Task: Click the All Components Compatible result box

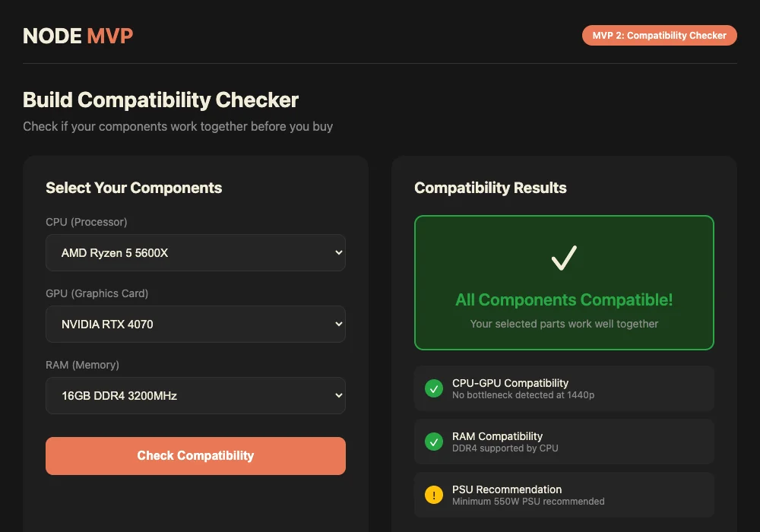Action: [564, 282]
